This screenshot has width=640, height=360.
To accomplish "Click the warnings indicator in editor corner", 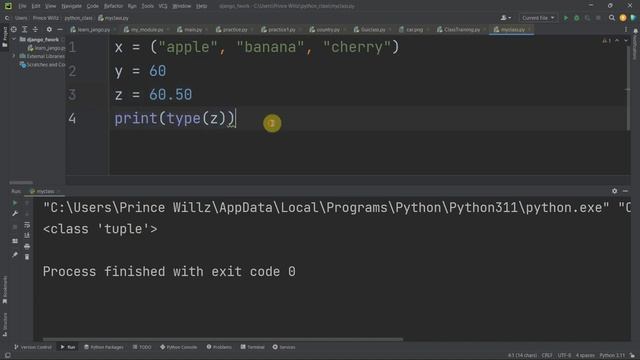I will [607, 41].
